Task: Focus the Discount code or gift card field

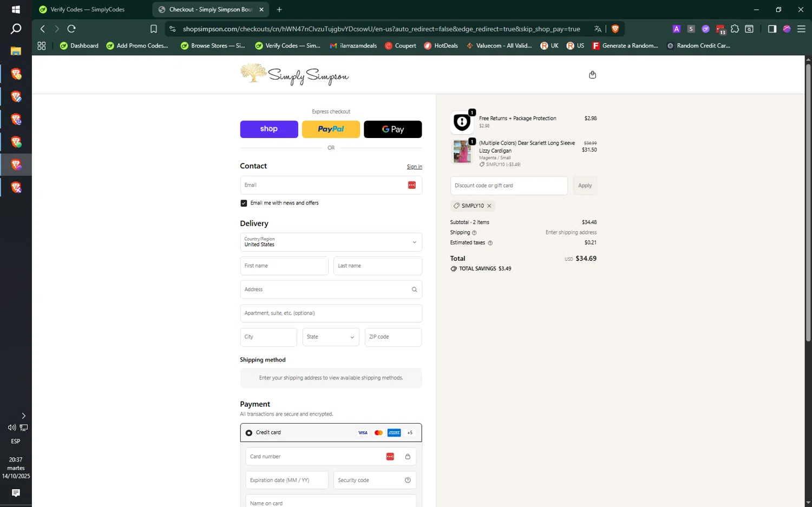Action: (509, 186)
